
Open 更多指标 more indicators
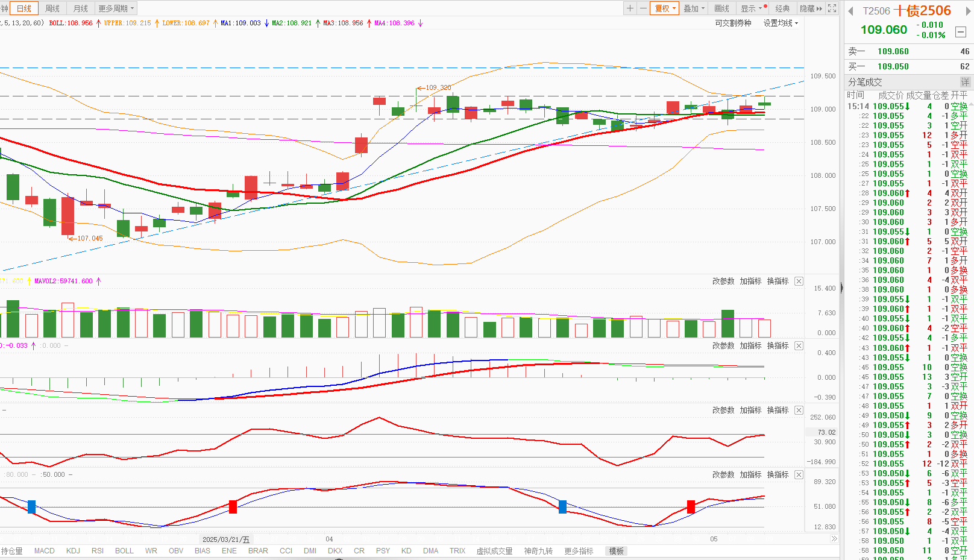(x=579, y=551)
